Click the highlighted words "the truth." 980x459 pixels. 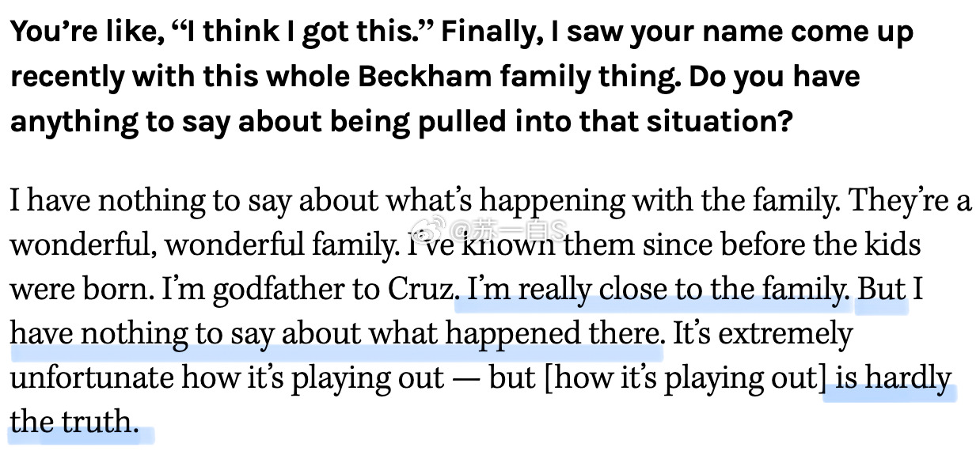pyautogui.click(x=71, y=423)
